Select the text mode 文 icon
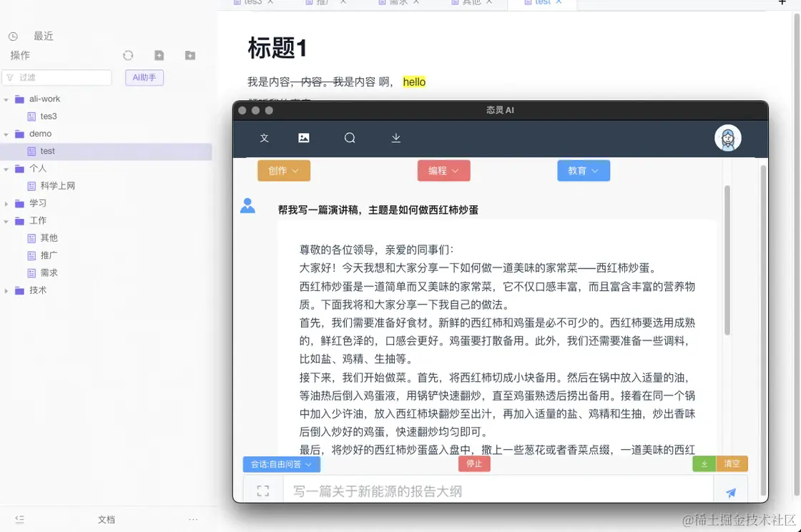 264,137
